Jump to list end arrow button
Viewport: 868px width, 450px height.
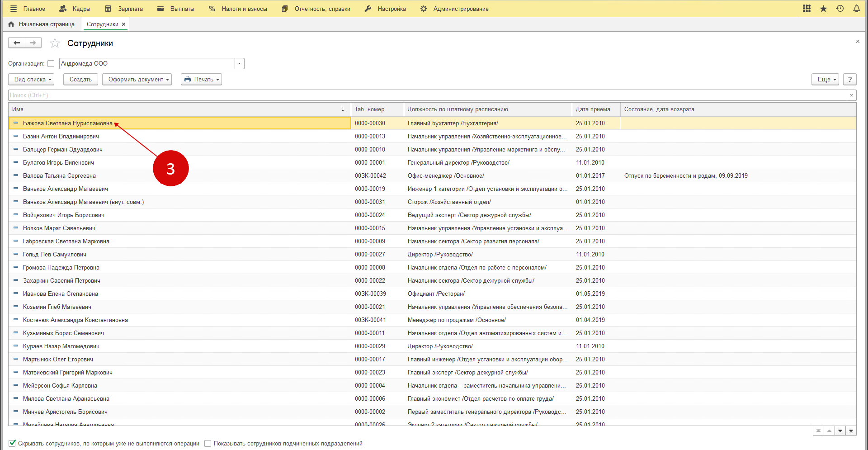pyautogui.click(x=851, y=431)
